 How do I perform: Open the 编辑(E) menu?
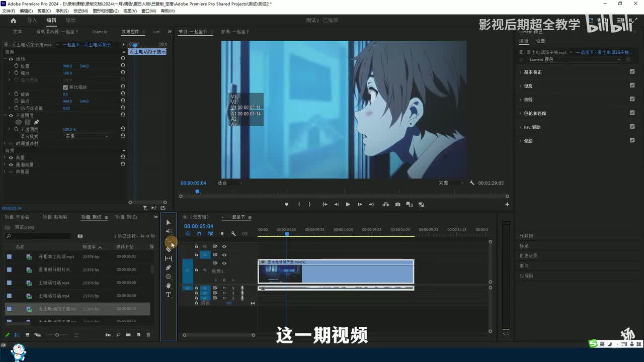[x=26, y=11]
